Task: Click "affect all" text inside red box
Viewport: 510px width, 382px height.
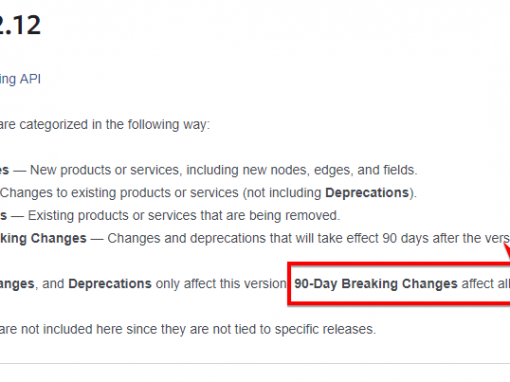Action: (x=486, y=284)
